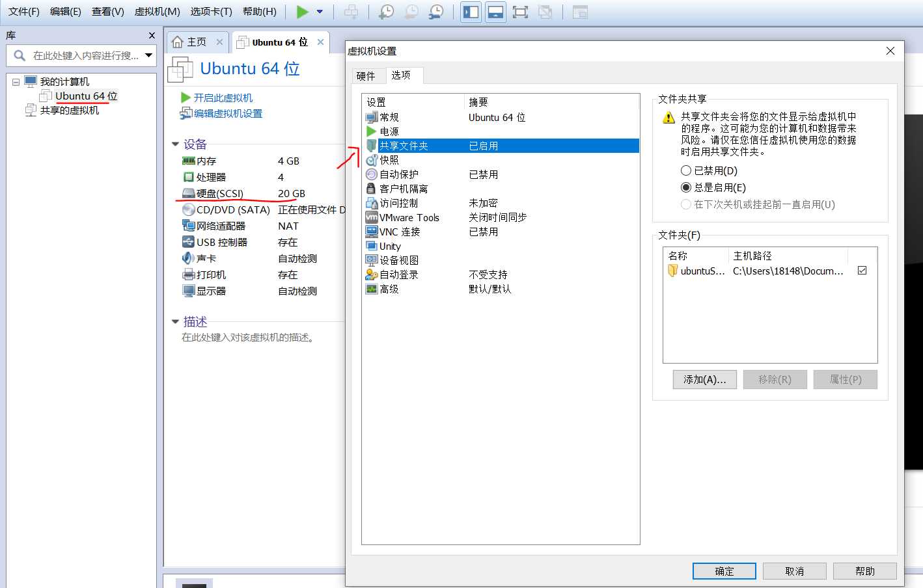Select the 自动登录 settings row icon
The width and height of the screenshot is (923, 588).
(371, 274)
